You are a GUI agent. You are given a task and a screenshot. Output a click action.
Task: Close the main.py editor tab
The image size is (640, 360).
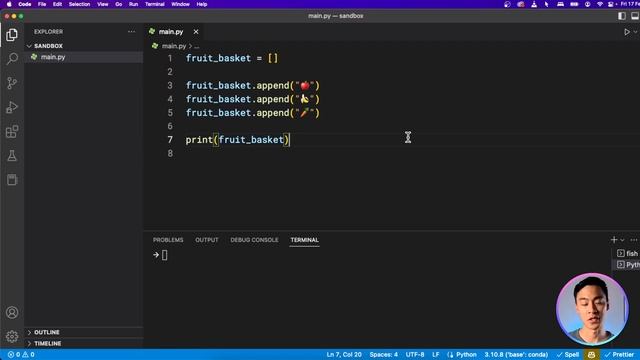pyautogui.click(x=196, y=31)
